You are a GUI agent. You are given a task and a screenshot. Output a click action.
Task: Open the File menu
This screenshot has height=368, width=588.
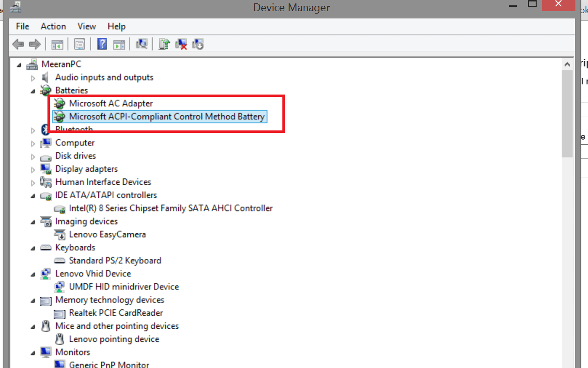[x=22, y=26]
